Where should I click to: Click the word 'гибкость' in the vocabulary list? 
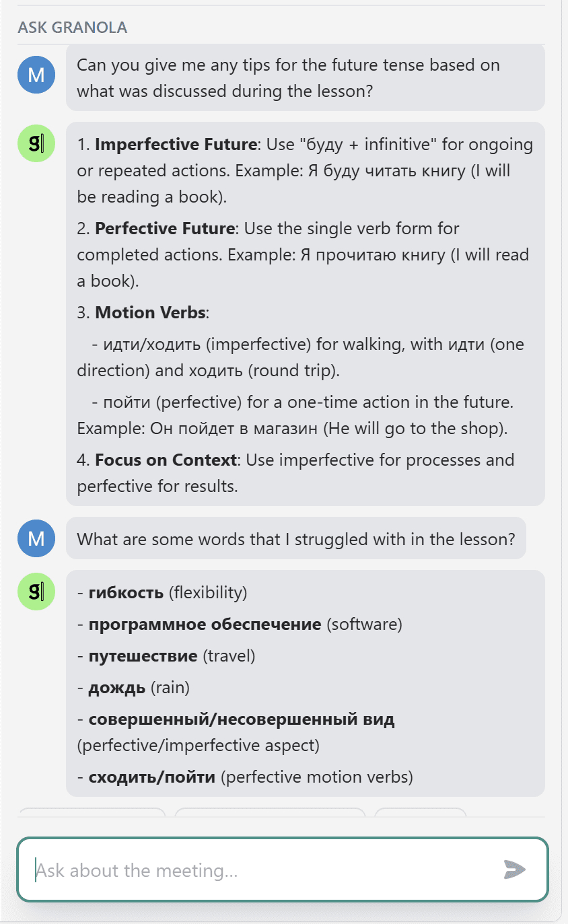126,592
